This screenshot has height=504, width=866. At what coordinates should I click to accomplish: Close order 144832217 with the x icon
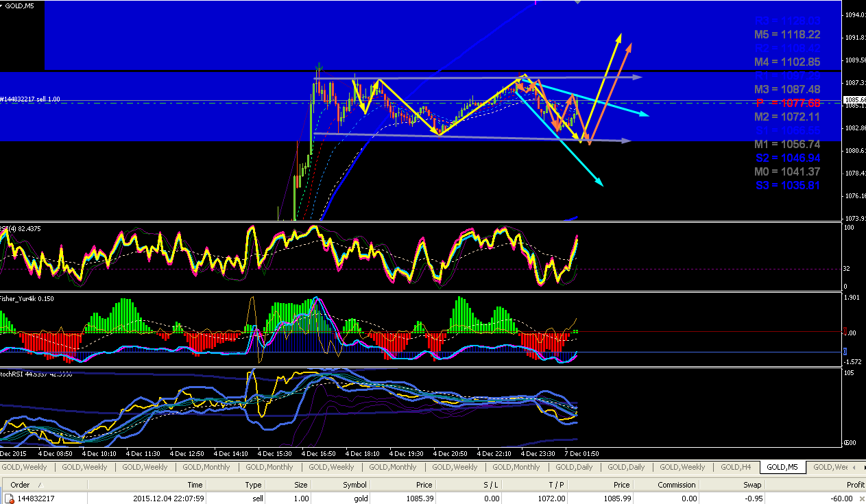[x=862, y=499]
